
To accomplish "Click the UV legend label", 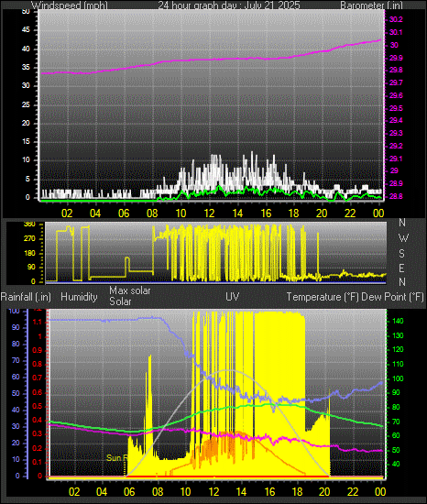I will [233, 296].
